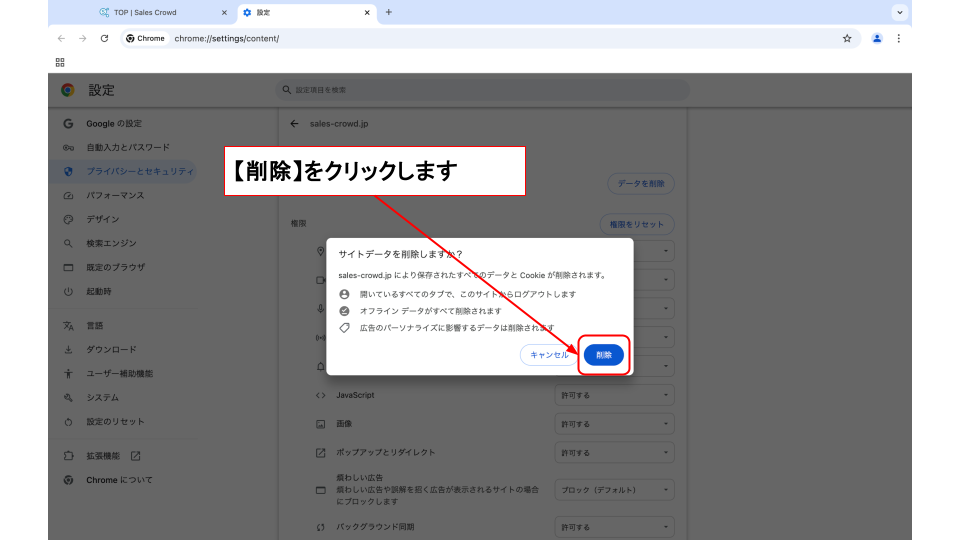
Task: Open the apps grid icon in bookmarks bar
Action: (x=60, y=62)
